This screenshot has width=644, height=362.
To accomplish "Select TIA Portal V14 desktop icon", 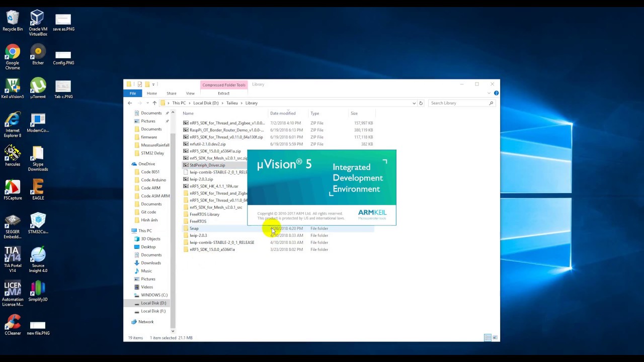I will [x=13, y=259].
